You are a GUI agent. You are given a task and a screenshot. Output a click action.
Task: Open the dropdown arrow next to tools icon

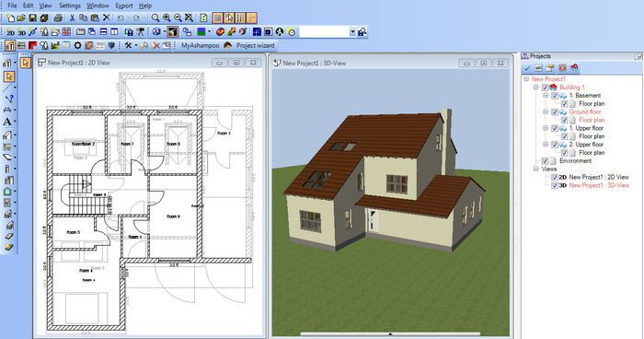pos(135,45)
